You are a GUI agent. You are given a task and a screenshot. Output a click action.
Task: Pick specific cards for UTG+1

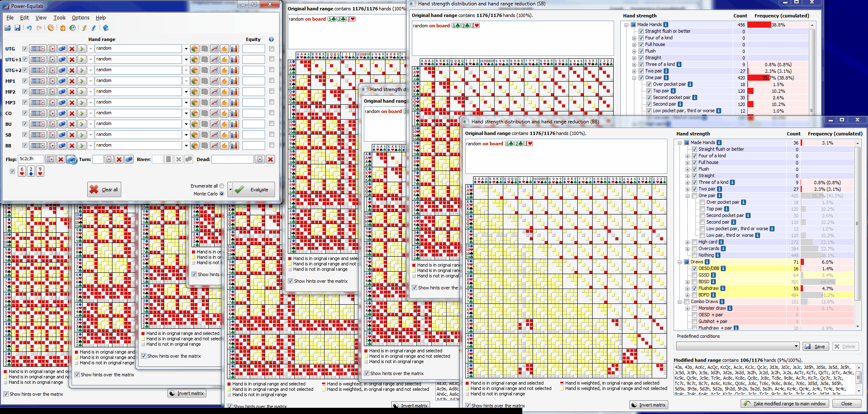click(x=52, y=60)
